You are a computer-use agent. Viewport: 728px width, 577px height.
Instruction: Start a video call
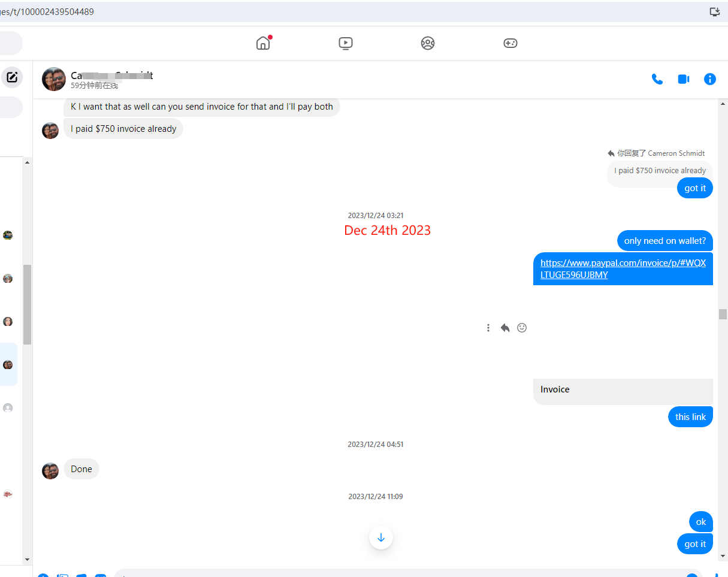coord(684,79)
